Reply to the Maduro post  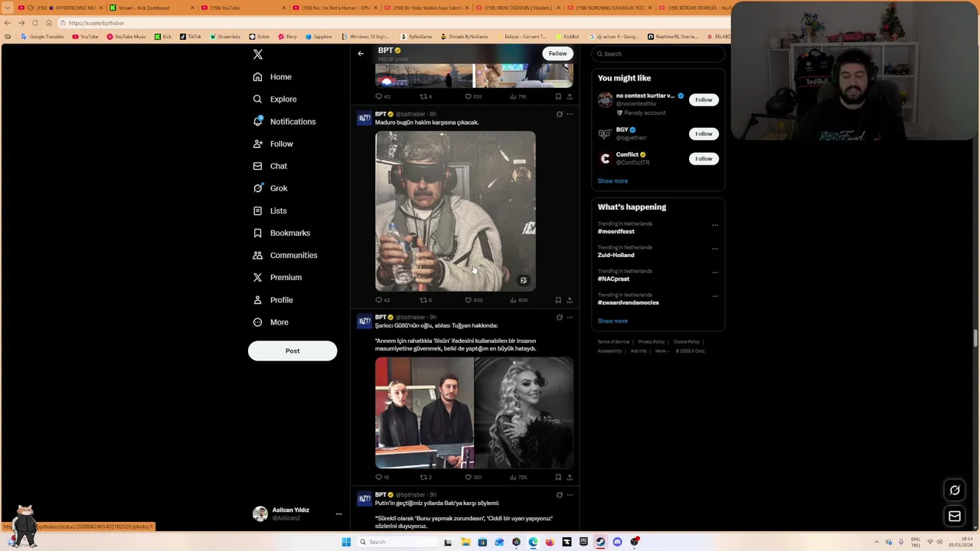click(x=382, y=300)
